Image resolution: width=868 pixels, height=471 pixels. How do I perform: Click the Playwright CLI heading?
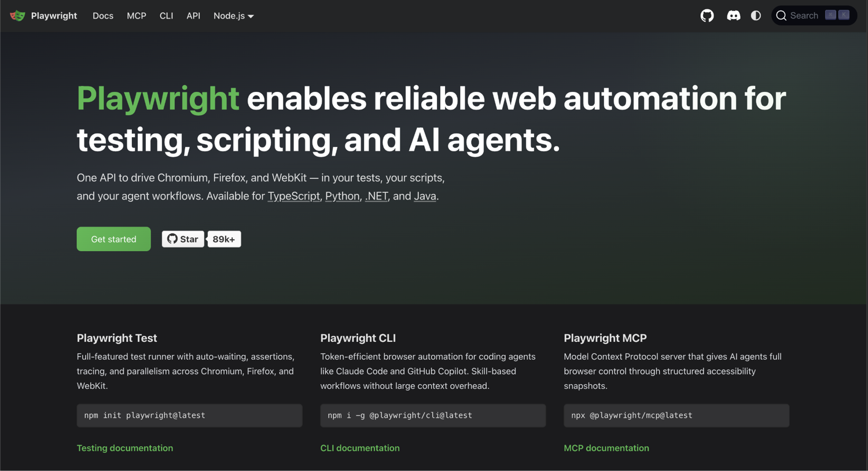[x=358, y=338]
